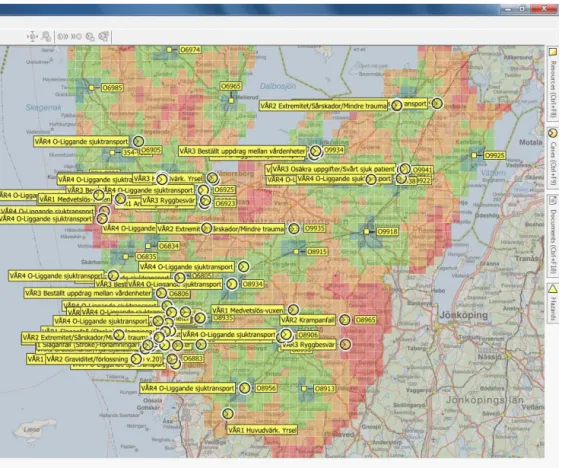Select the yellow resource square for O6835
562x468 pixels.
coord(126,257)
